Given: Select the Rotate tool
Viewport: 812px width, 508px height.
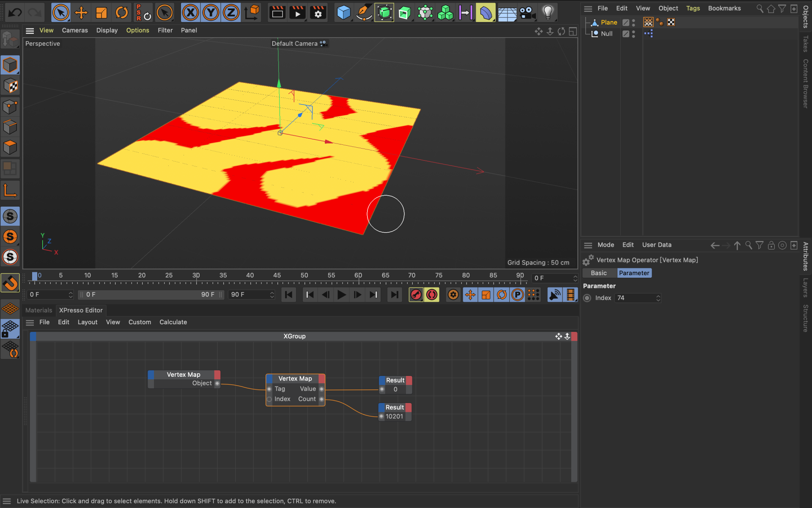Looking at the screenshot, I should pyautogui.click(x=122, y=13).
